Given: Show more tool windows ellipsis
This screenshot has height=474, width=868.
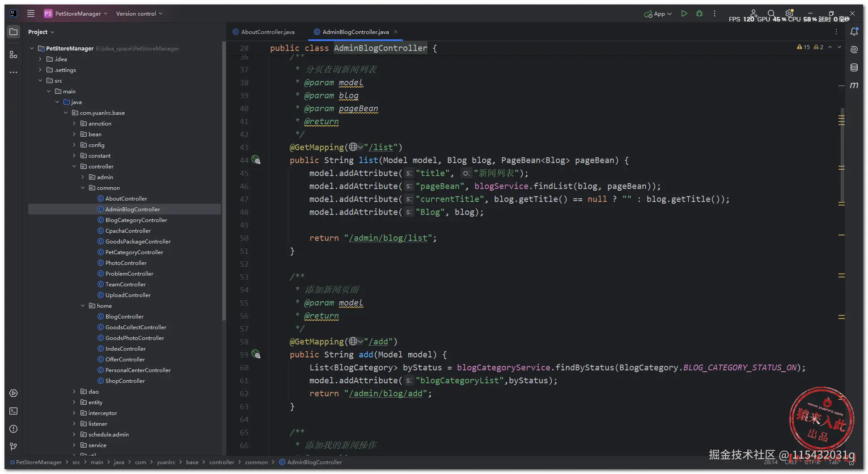Looking at the screenshot, I should [13, 72].
